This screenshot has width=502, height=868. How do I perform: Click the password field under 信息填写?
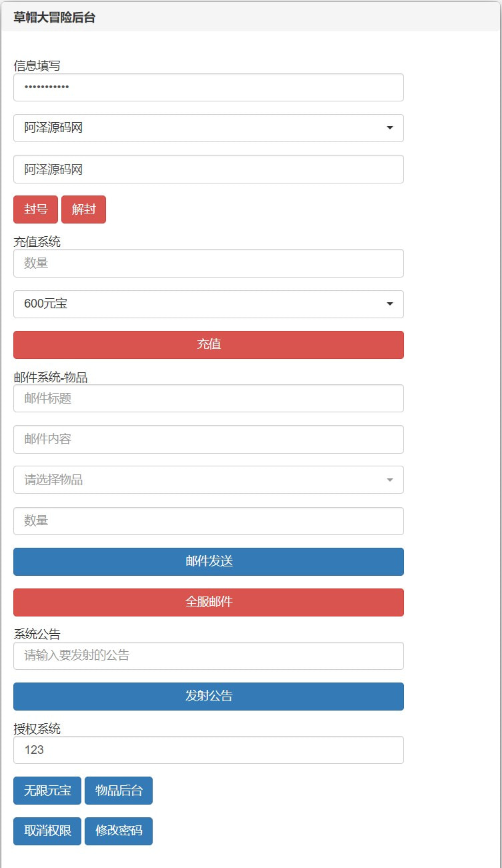(208, 87)
